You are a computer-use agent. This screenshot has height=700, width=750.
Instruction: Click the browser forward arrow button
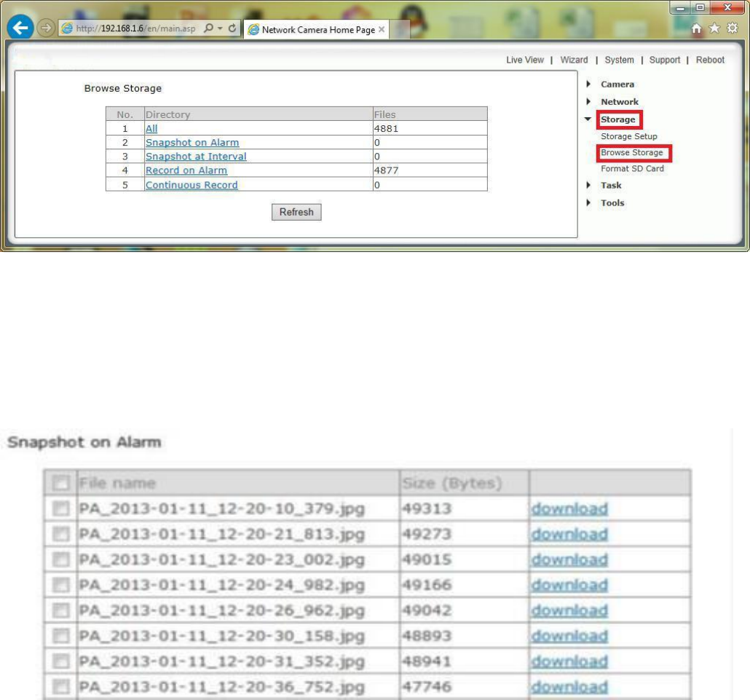[46, 28]
